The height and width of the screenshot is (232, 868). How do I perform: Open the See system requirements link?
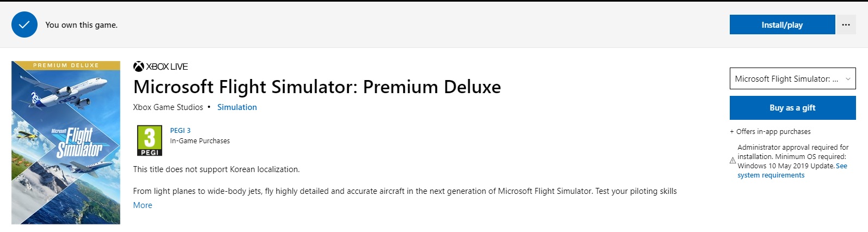click(x=771, y=175)
